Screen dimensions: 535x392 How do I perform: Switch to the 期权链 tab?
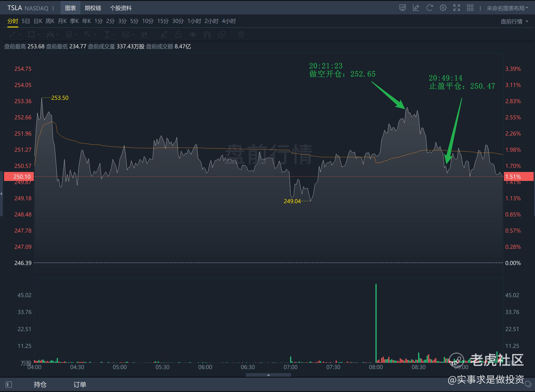pos(93,8)
